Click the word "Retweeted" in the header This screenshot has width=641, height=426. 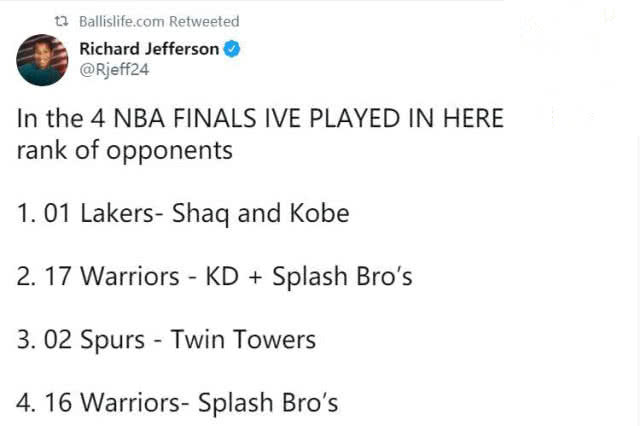(204, 21)
